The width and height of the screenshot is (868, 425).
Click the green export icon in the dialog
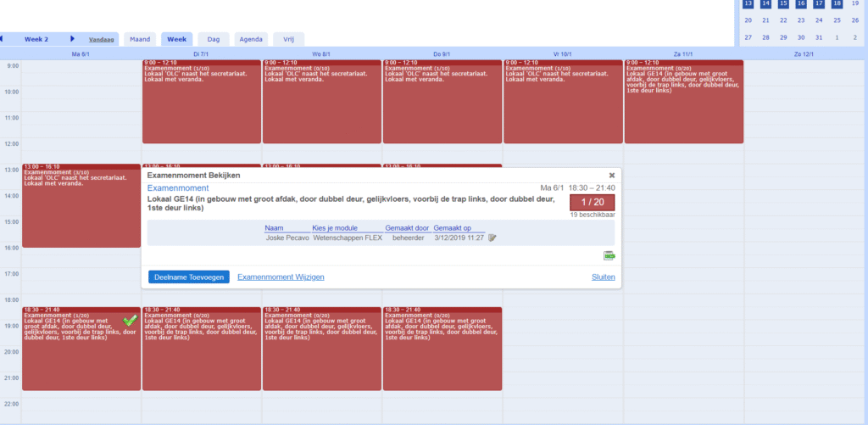click(609, 255)
